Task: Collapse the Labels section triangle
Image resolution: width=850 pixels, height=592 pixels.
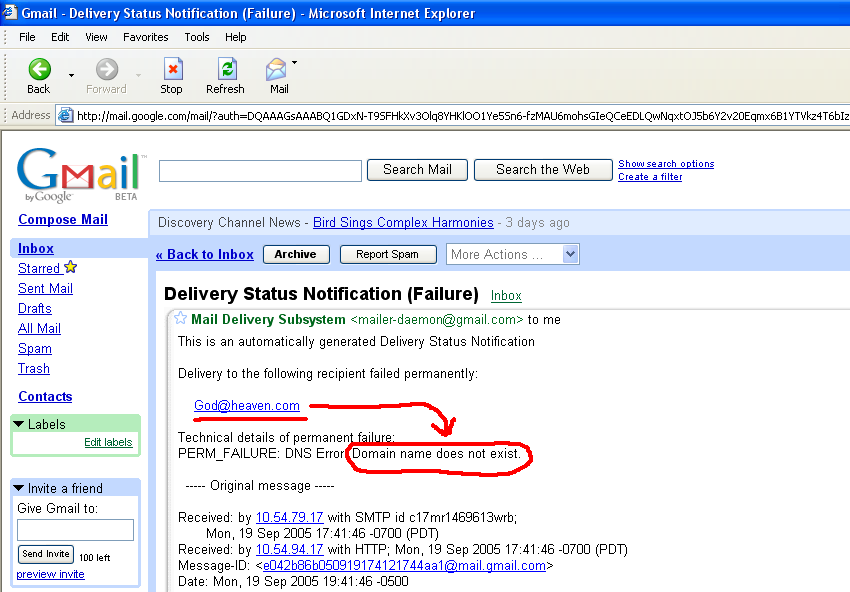Action: click(19, 424)
